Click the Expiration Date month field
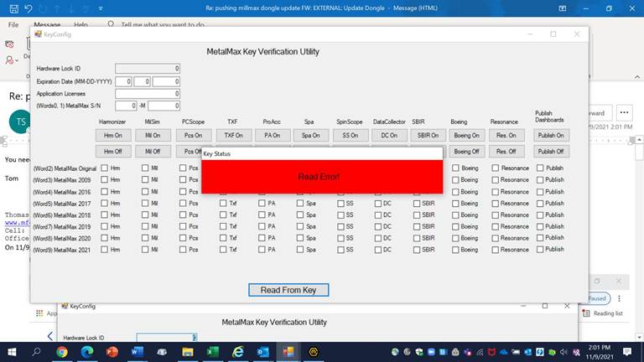 (123, 81)
